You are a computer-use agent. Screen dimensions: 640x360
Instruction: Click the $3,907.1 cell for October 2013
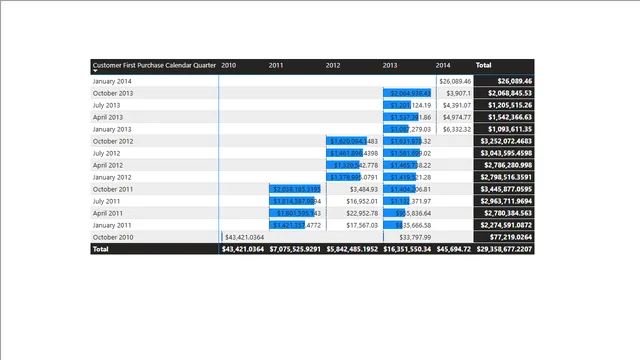(458, 93)
